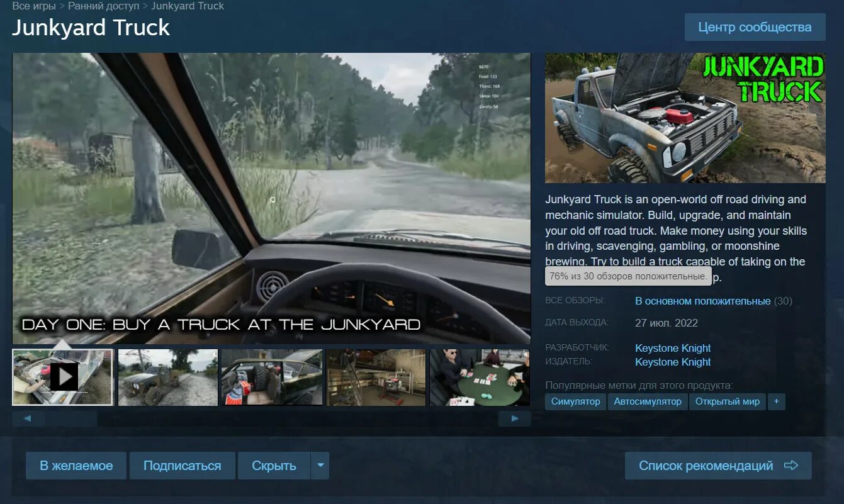The image size is (844, 504).
Task: Click the main video preview area
Action: (x=271, y=198)
